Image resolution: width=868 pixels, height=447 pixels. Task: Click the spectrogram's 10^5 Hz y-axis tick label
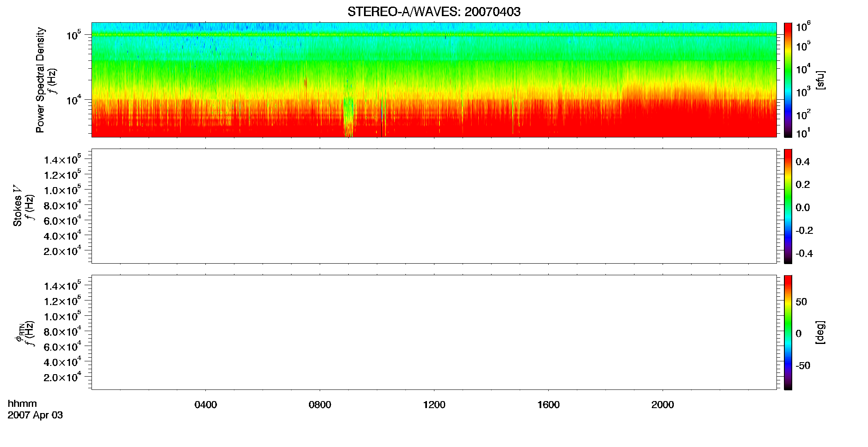[x=73, y=35]
